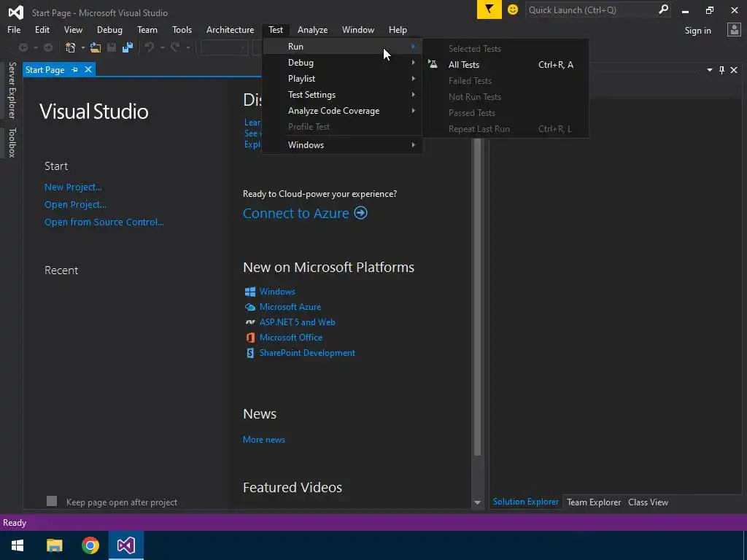Open the notifications flag icon
Viewport: 747px width, 560px height.
point(489,9)
